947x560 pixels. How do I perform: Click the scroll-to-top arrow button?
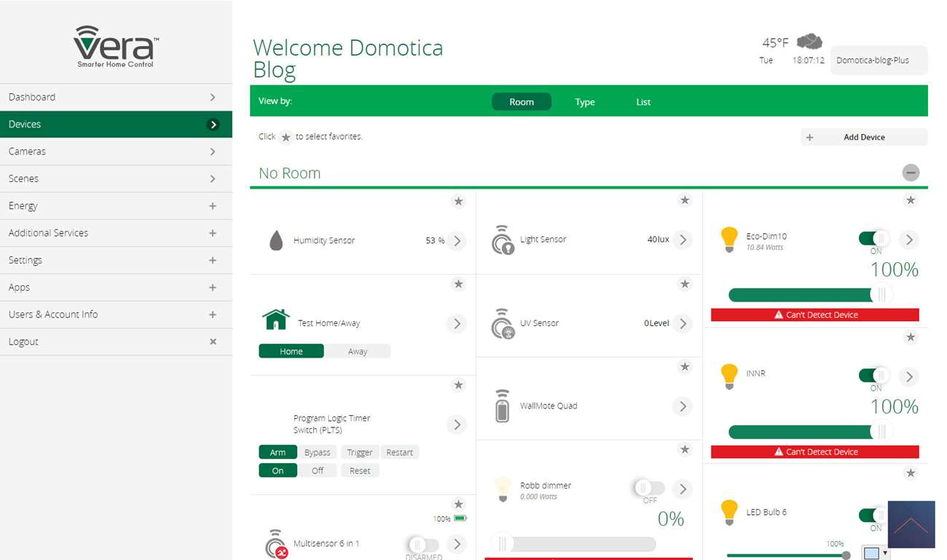click(x=911, y=524)
